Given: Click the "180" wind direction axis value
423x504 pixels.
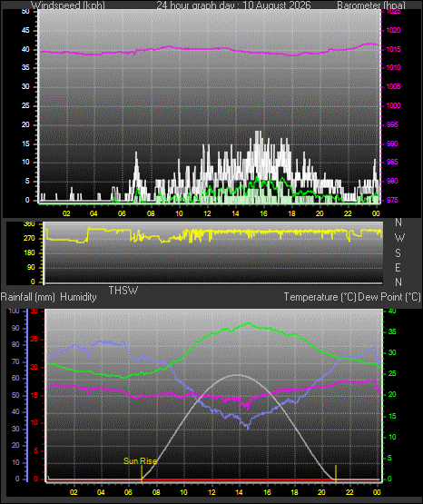Looking at the screenshot, I should [29, 253].
